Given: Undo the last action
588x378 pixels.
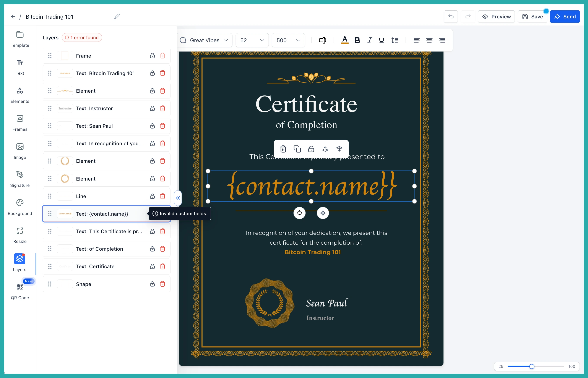Looking at the screenshot, I should click(x=451, y=16).
